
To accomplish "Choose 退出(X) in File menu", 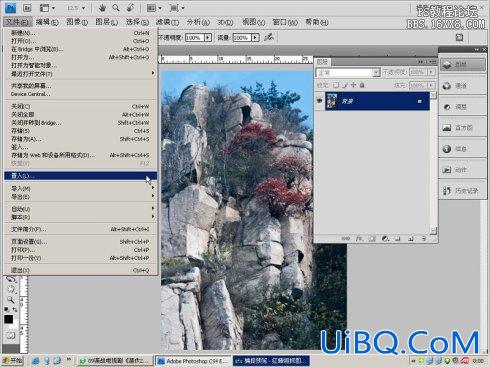I will (79, 270).
